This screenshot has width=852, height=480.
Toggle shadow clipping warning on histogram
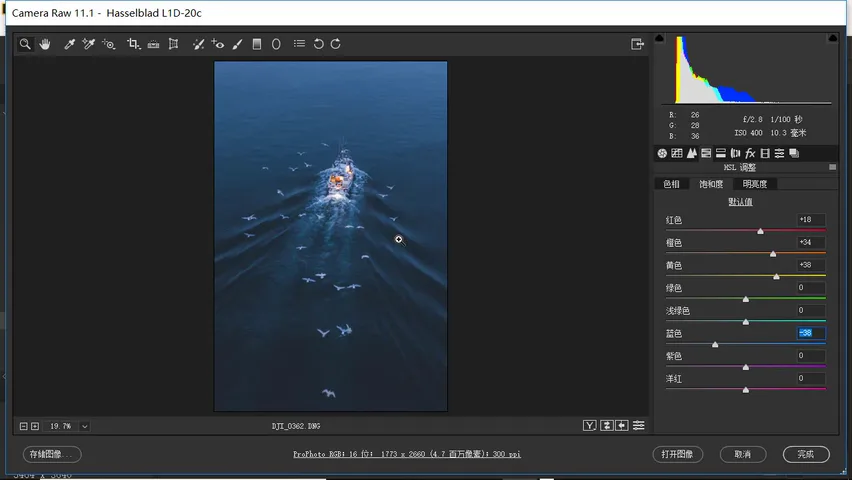[659, 38]
